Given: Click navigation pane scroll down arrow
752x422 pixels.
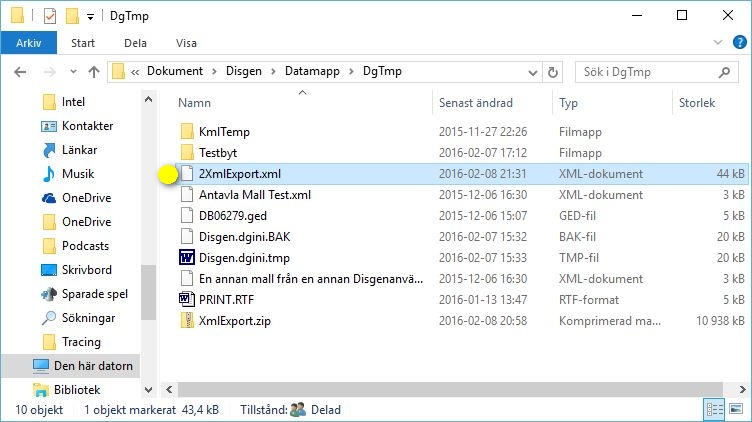Looking at the screenshot, I should (149, 390).
